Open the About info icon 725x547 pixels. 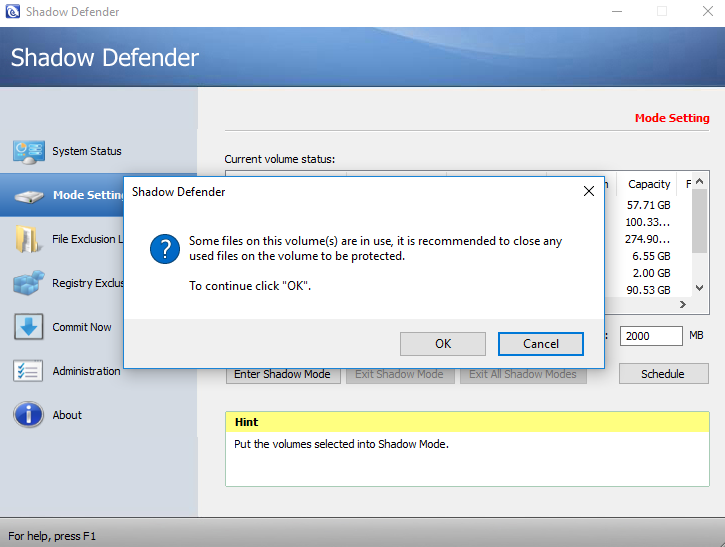[29, 414]
